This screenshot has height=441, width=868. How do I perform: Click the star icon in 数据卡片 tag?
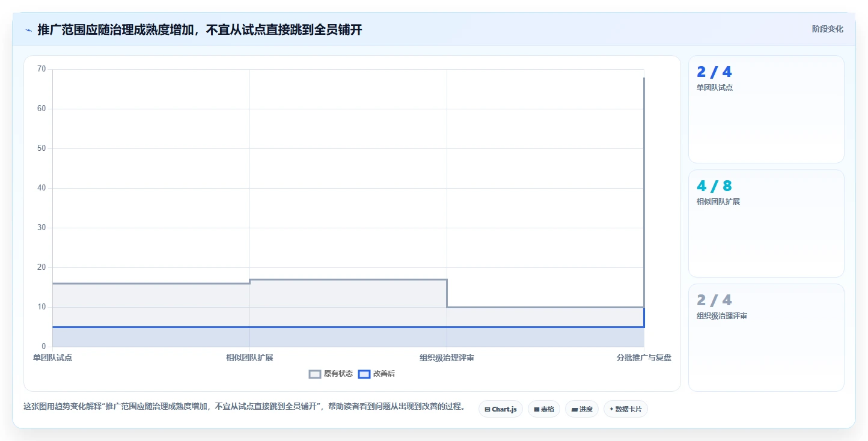pyautogui.click(x=611, y=409)
